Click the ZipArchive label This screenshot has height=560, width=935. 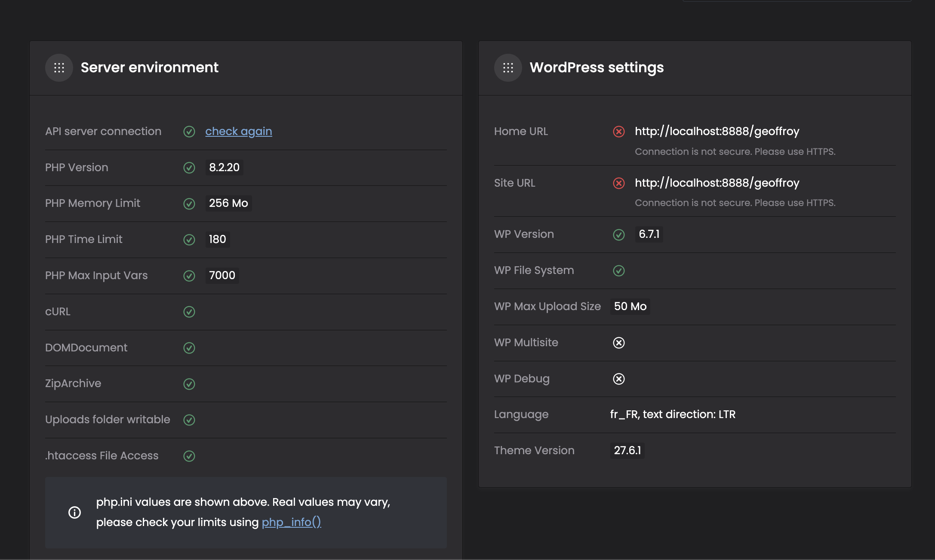click(73, 383)
